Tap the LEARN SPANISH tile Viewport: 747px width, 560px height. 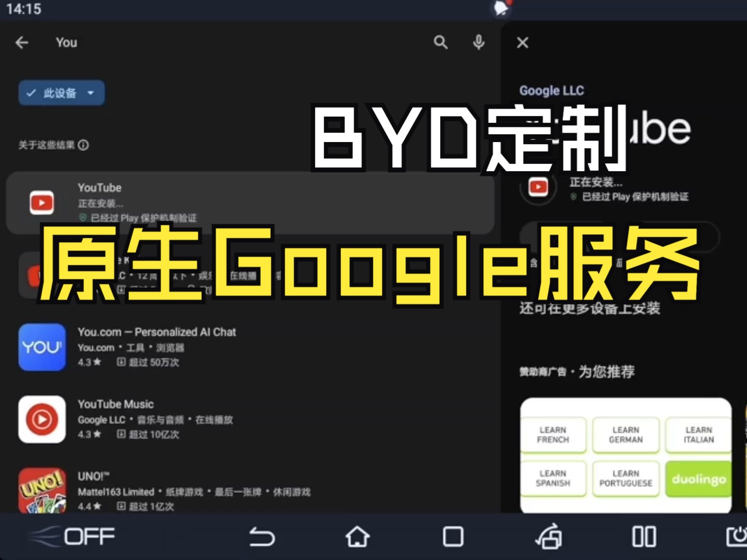(x=553, y=479)
